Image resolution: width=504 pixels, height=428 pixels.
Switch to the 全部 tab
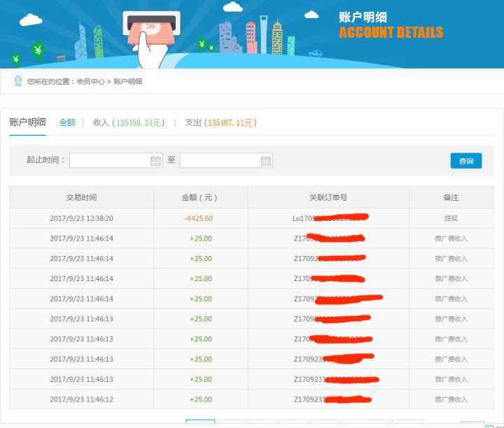tap(67, 122)
